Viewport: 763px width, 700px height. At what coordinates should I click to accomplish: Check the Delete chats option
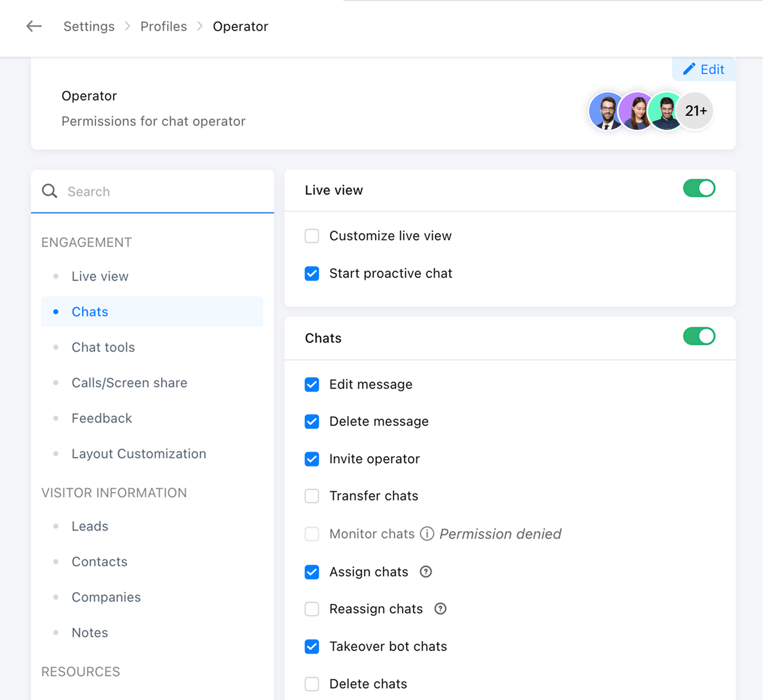click(312, 684)
